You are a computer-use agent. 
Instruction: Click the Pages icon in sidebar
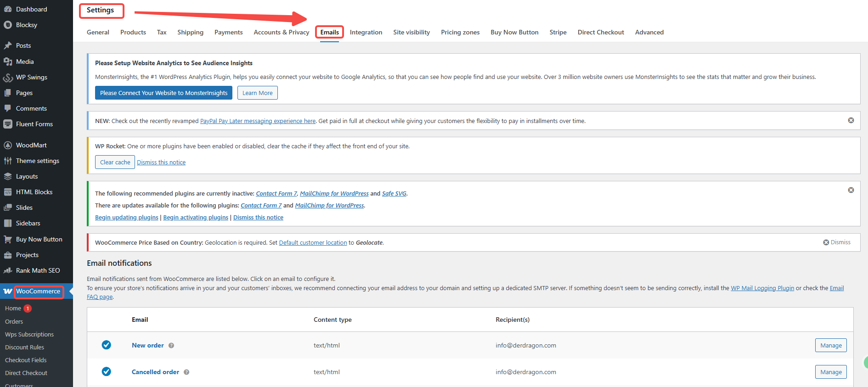coord(8,93)
